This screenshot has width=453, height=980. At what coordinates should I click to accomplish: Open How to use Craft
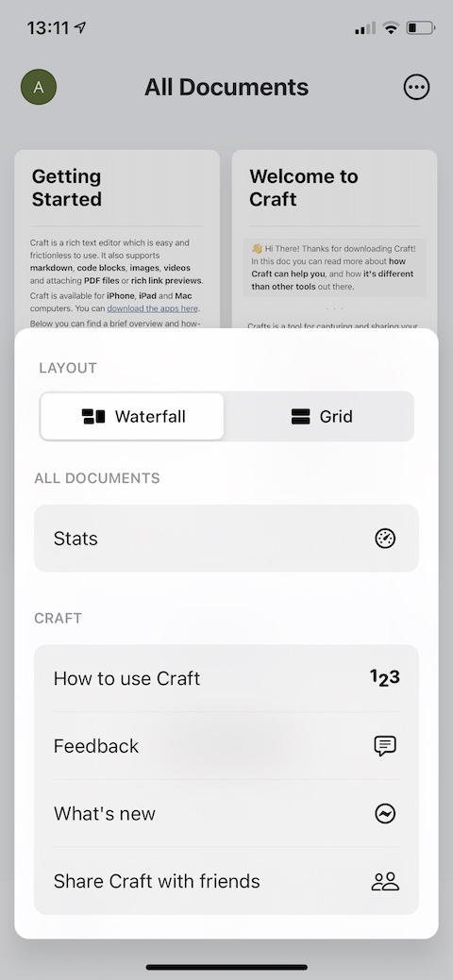(226, 678)
